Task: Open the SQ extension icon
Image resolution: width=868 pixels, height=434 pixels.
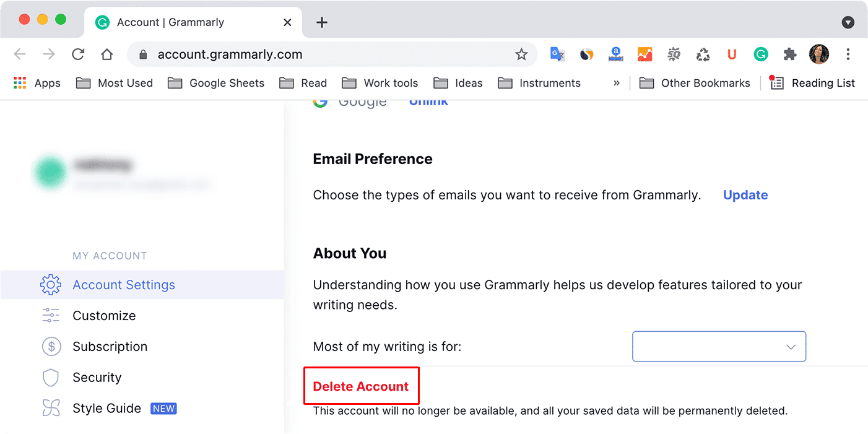Action: click(x=674, y=54)
